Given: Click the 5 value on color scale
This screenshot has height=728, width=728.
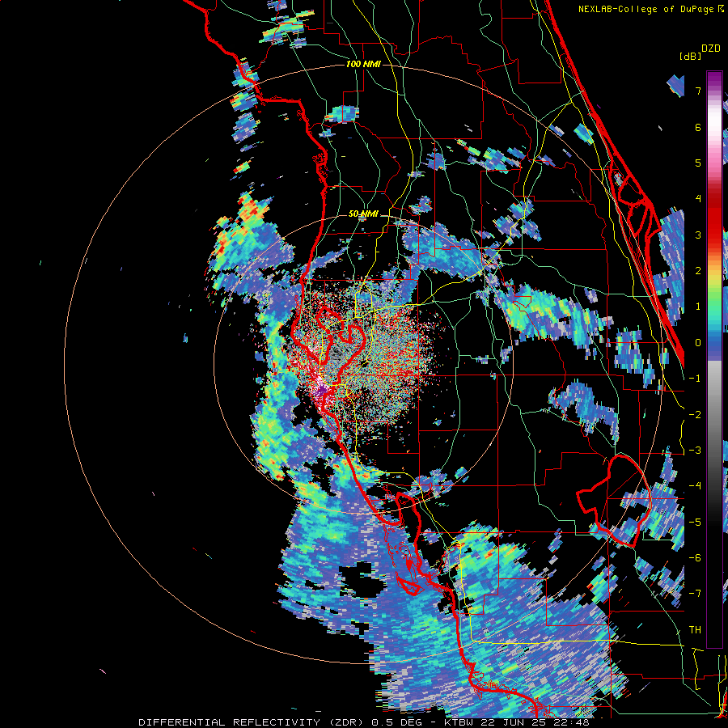Looking at the screenshot, I should [x=698, y=163].
